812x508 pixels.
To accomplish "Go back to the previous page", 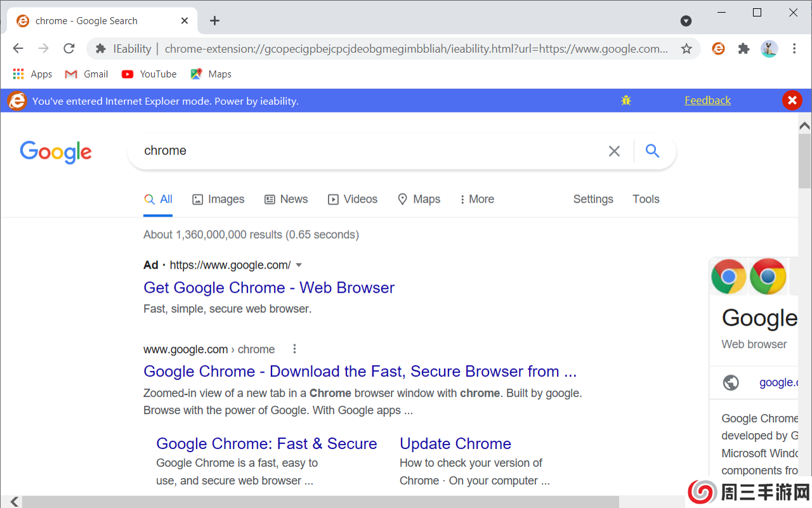I will point(18,49).
